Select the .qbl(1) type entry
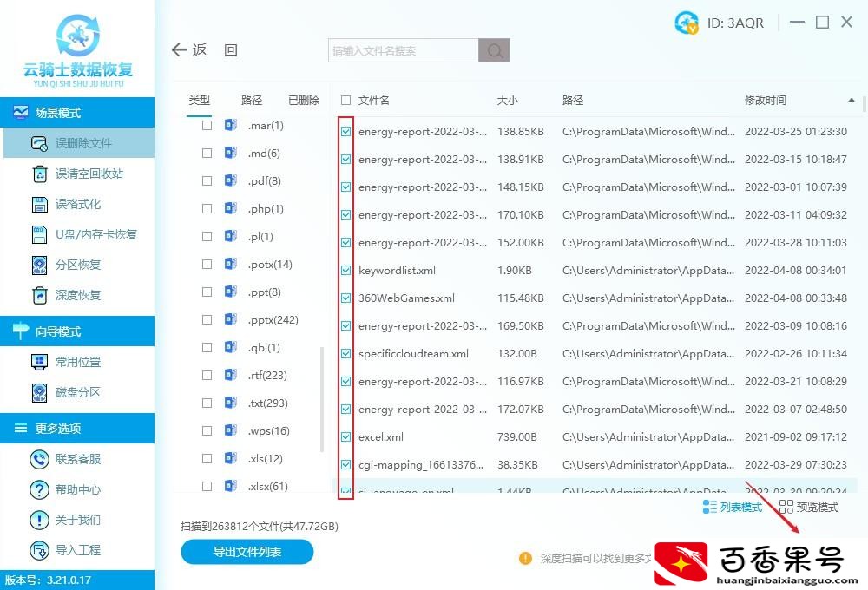The width and height of the screenshot is (868, 590). coord(264,347)
